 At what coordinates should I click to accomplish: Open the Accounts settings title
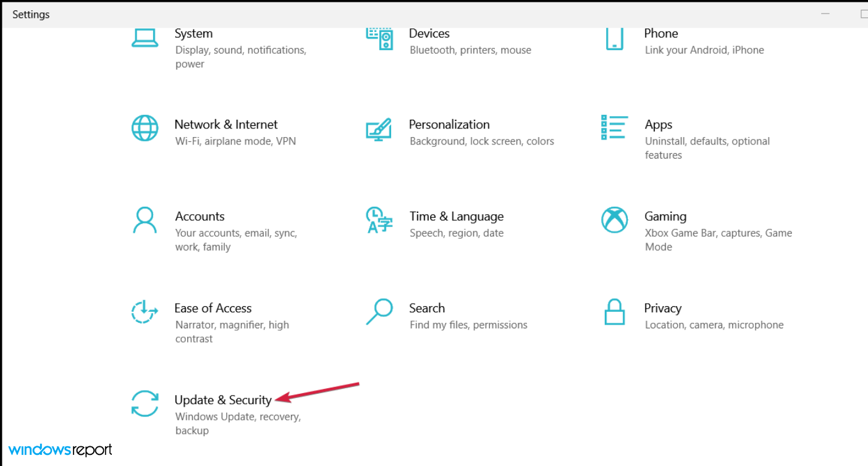pos(200,216)
